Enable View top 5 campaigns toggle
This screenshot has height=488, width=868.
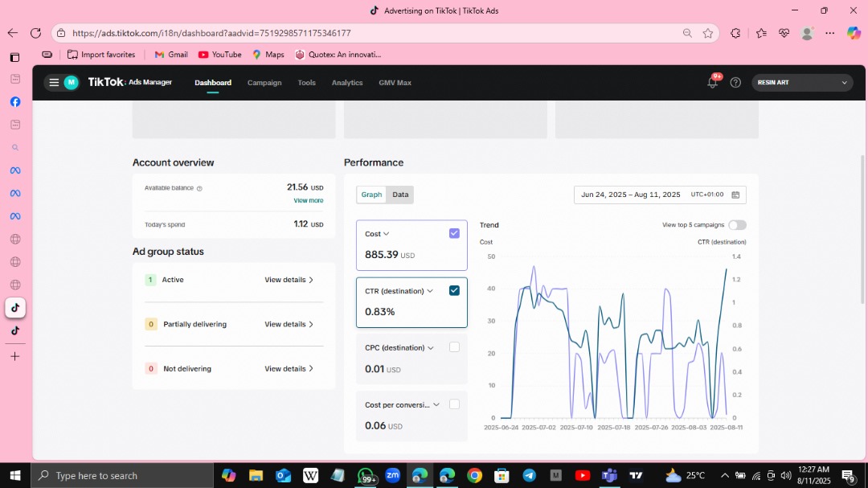tap(736, 225)
